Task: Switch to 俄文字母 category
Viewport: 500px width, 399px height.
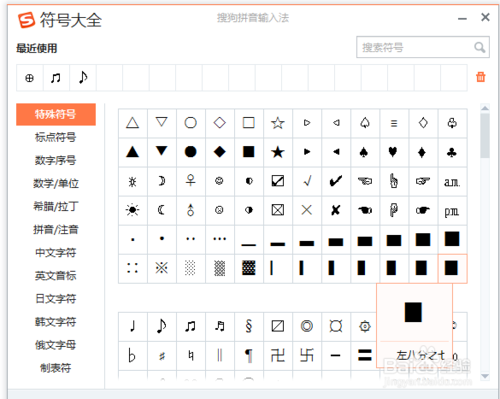Action: click(x=56, y=345)
